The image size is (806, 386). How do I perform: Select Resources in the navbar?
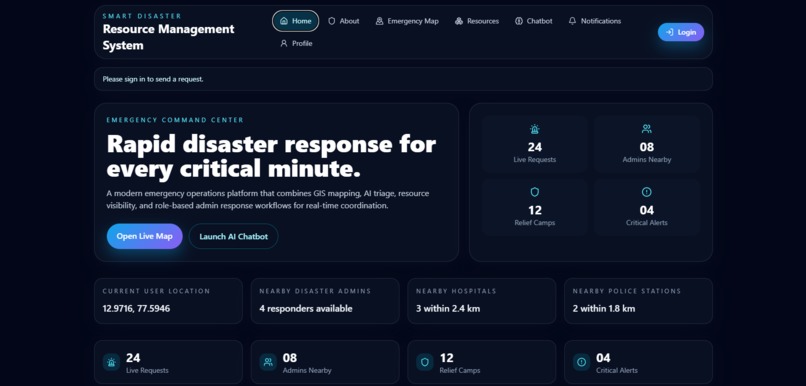coord(477,21)
